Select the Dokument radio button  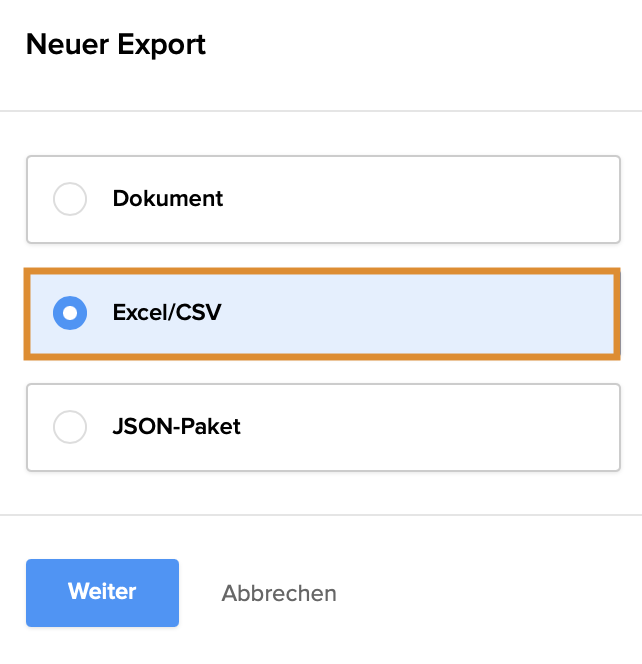pyautogui.click(x=70, y=199)
